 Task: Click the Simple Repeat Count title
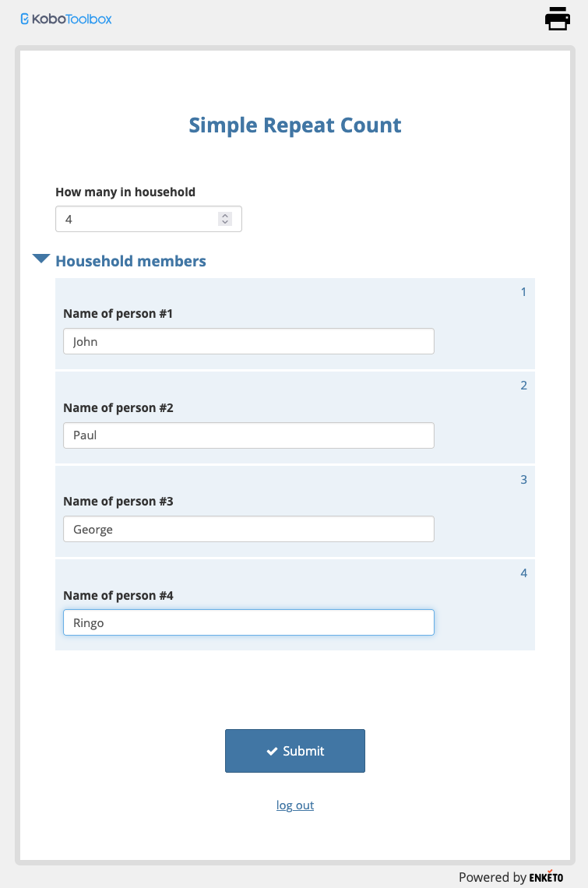point(295,125)
